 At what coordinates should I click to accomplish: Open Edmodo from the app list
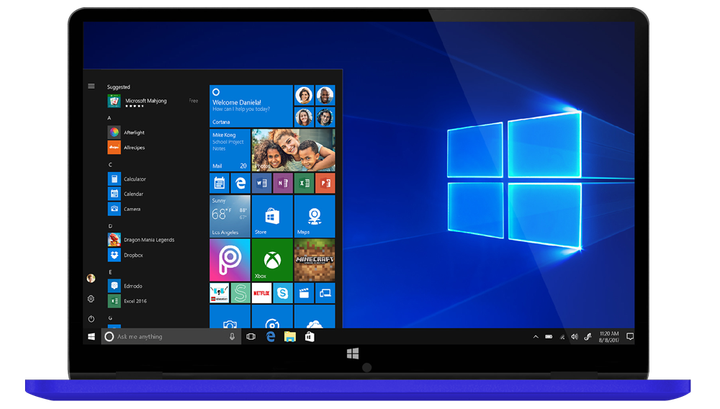(x=125, y=286)
